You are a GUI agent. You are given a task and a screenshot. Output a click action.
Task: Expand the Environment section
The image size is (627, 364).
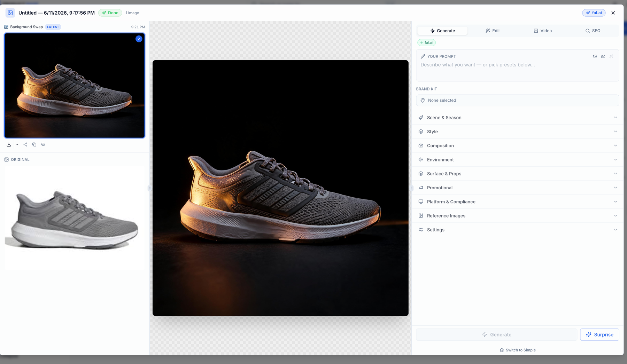pyautogui.click(x=517, y=160)
